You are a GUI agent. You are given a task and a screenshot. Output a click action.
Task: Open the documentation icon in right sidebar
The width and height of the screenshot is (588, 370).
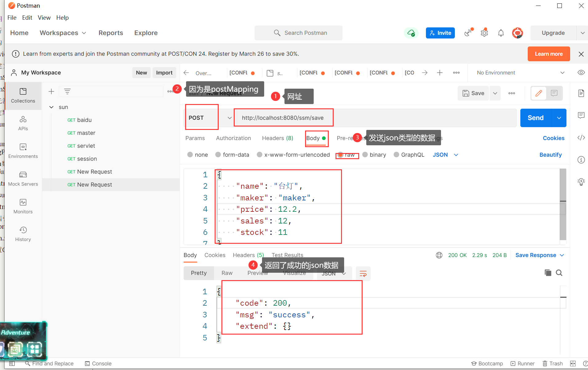pos(581,93)
